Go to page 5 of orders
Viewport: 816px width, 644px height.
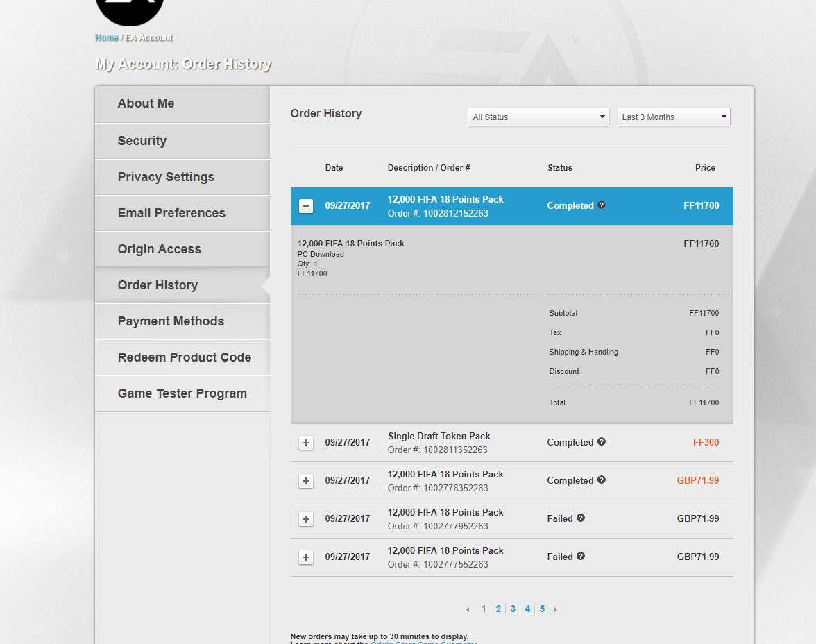[x=542, y=609]
